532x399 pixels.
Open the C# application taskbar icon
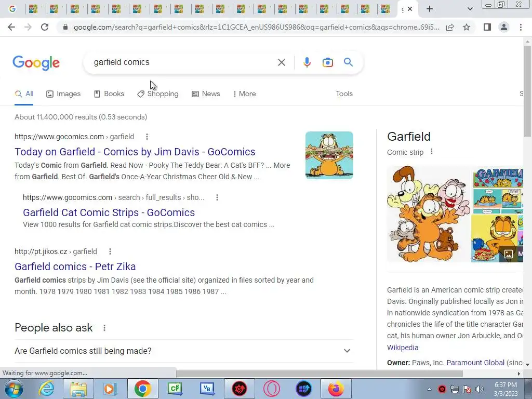pyautogui.click(x=175, y=389)
